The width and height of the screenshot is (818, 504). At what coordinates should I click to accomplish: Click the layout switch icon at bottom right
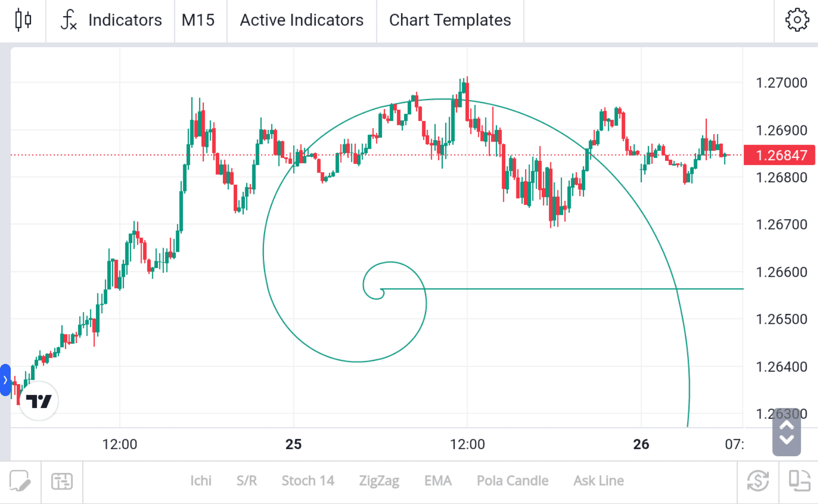[799, 481]
